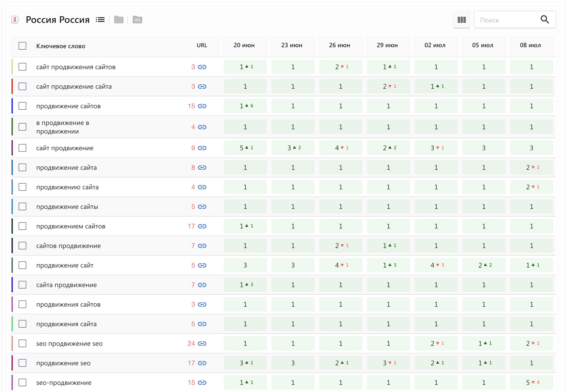Tick the select-all keywords checkbox
The width and height of the screenshot is (567, 392).
(x=22, y=46)
